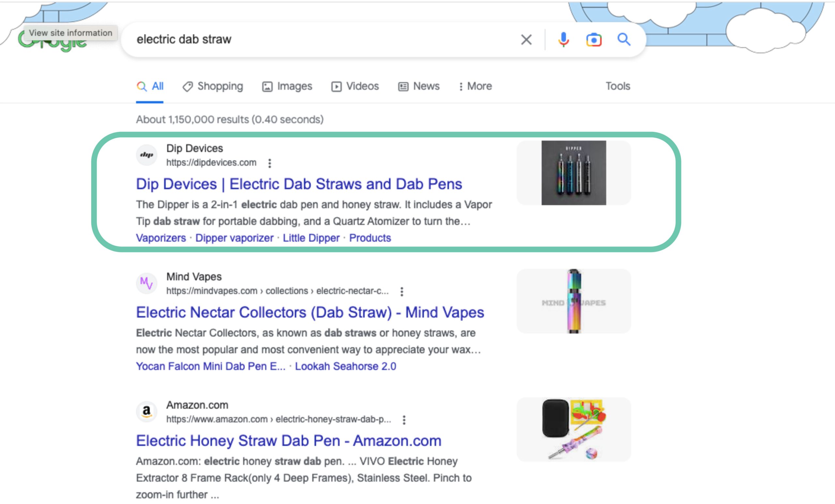Click the blue magnifying glass search button
This screenshot has width=835, height=504.
tap(624, 40)
